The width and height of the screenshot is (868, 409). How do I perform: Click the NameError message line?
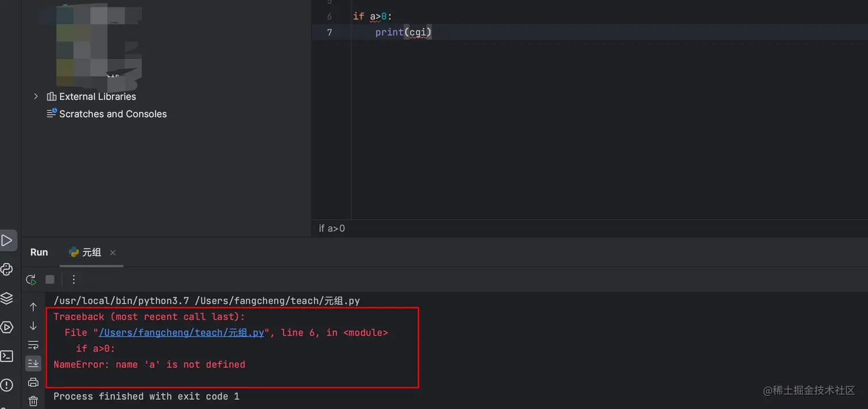[149, 364]
